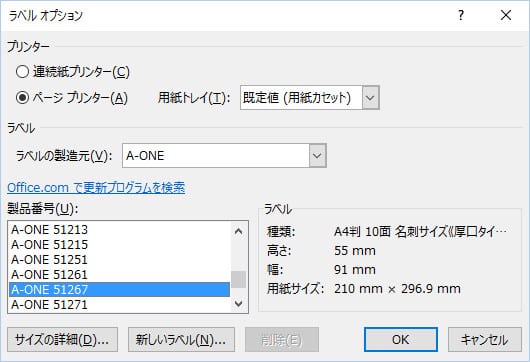This screenshot has height=362, width=530.
Task: Select A-ONE 51261 in product list
Action: click(x=119, y=274)
